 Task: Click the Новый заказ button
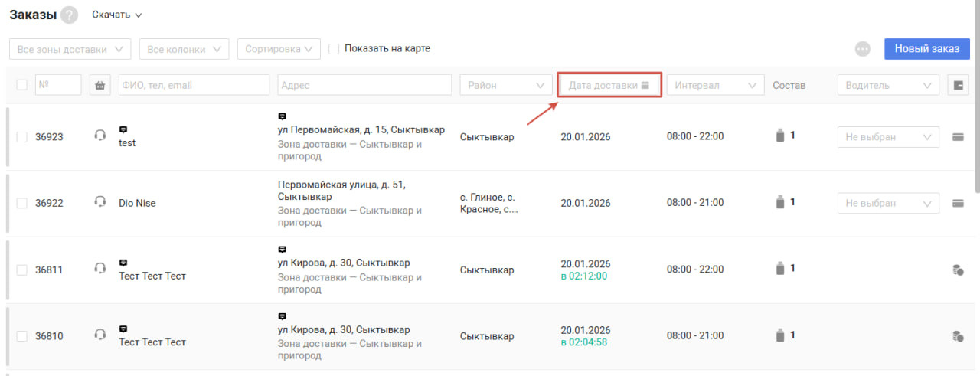click(926, 49)
